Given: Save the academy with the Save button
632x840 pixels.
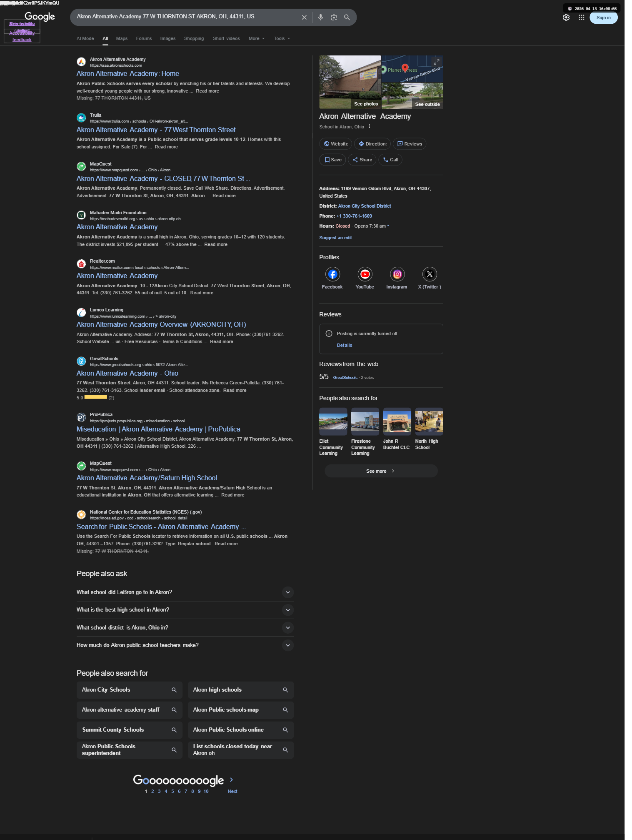Looking at the screenshot, I should (332, 160).
